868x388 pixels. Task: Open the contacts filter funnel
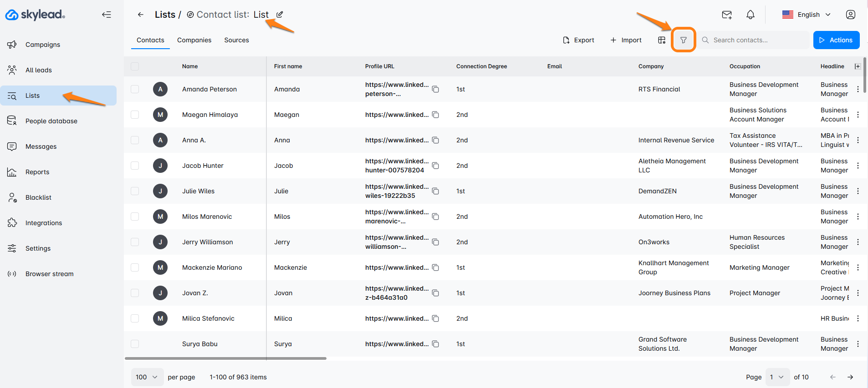click(684, 40)
